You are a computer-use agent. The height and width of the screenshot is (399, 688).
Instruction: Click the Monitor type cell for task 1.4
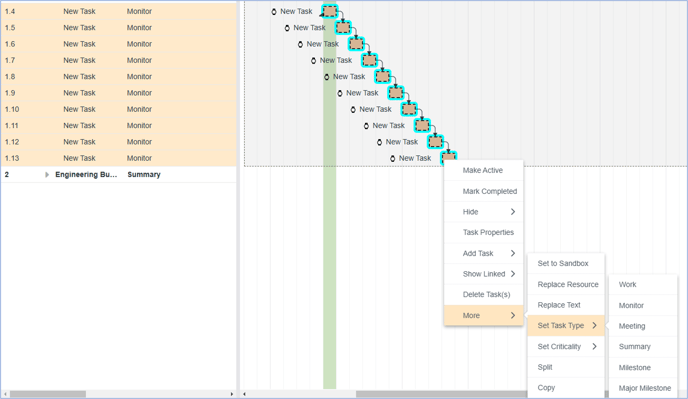(x=140, y=11)
